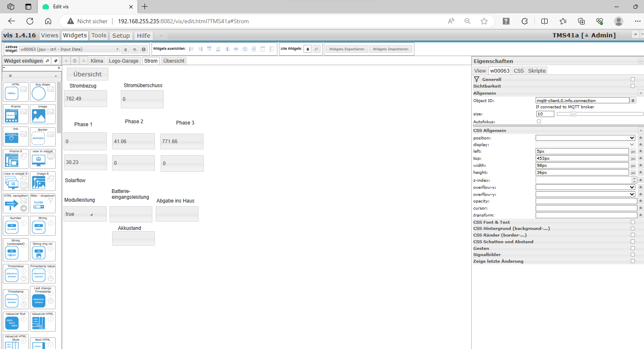The height and width of the screenshot is (349, 644).
Task: Click the opacity input field
Action: (586, 201)
